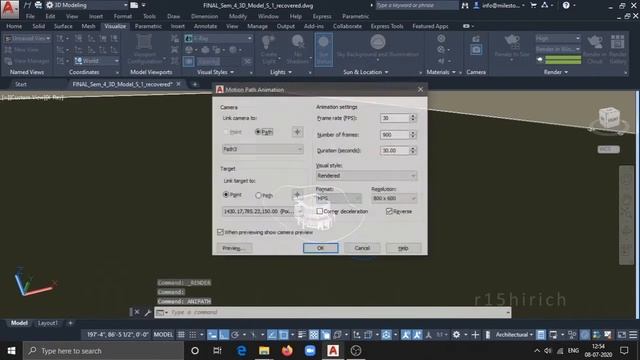Close the Motion Path Animation dialog
The image size is (640, 360).
click(x=420, y=89)
